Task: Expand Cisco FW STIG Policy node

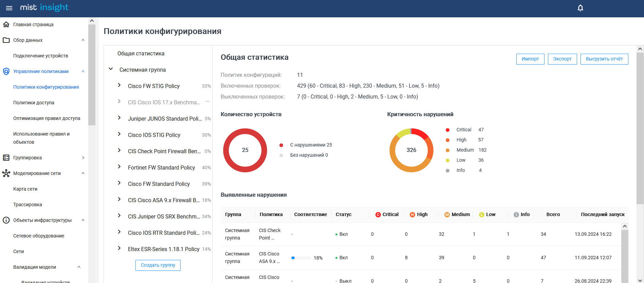Action: click(x=119, y=85)
